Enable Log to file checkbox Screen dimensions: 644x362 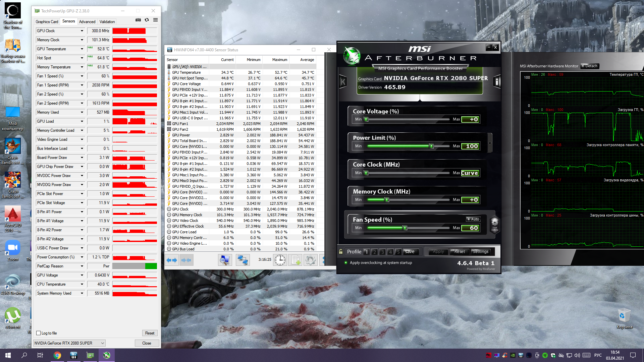(x=39, y=333)
